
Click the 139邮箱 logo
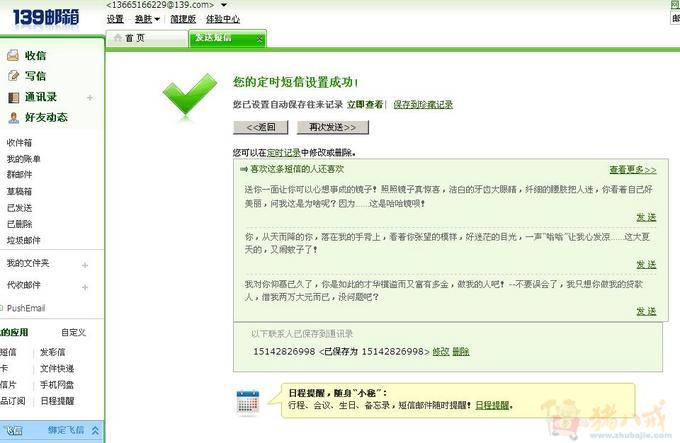pos(46,18)
